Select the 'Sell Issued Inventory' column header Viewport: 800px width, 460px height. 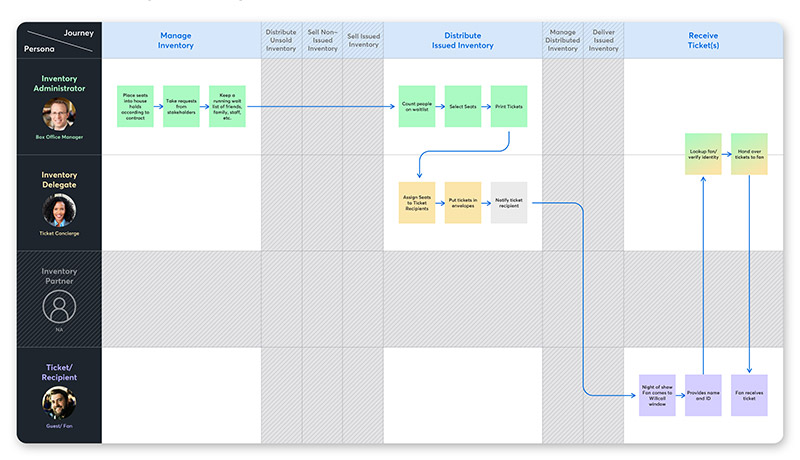pos(363,40)
